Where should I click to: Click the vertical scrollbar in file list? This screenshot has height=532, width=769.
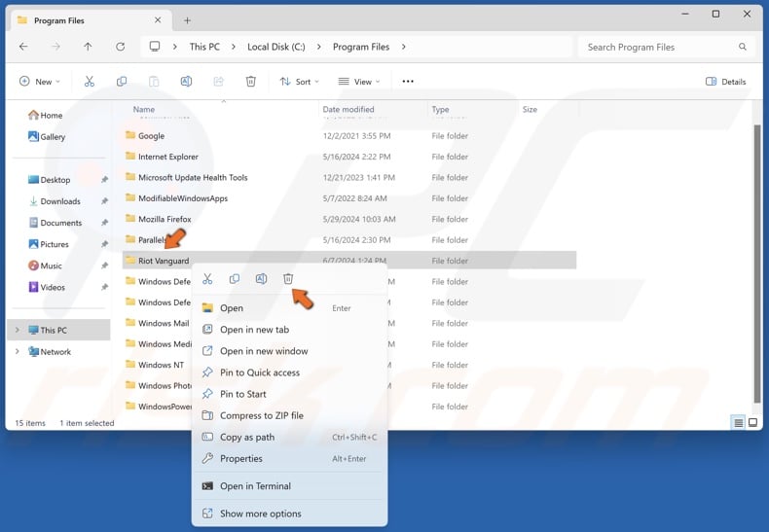[757, 263]
